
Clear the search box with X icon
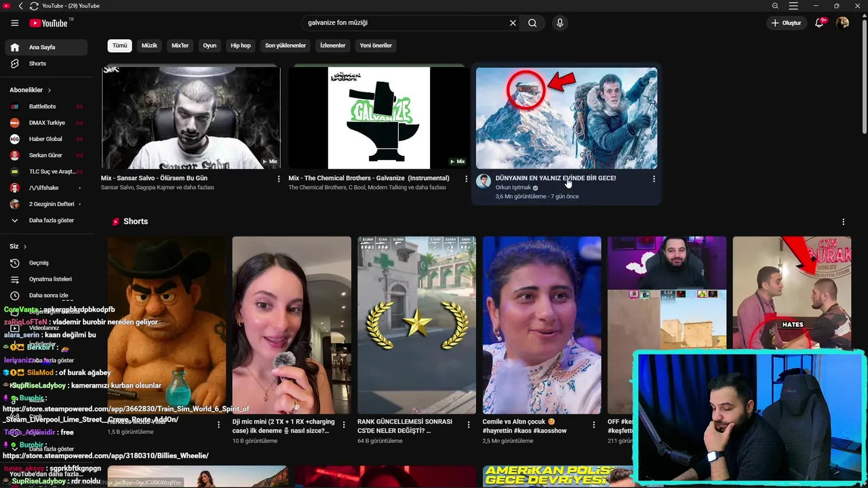513,23
